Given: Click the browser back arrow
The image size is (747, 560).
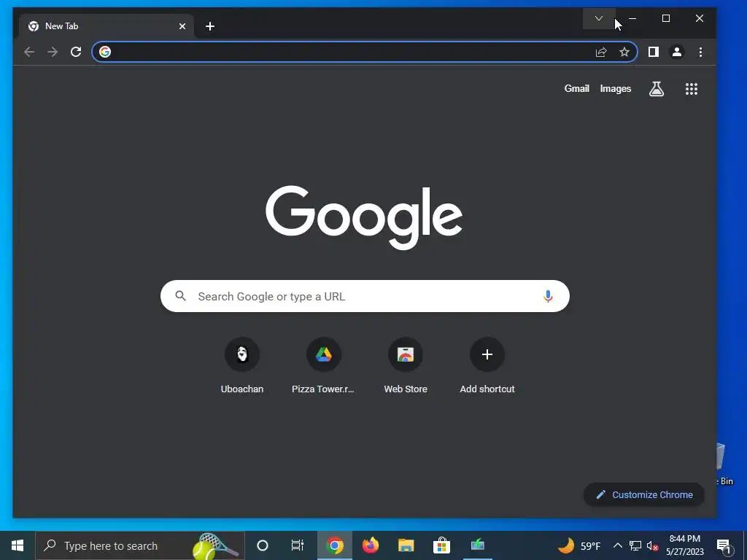Looking at the screenshot, I should (29, 52).
